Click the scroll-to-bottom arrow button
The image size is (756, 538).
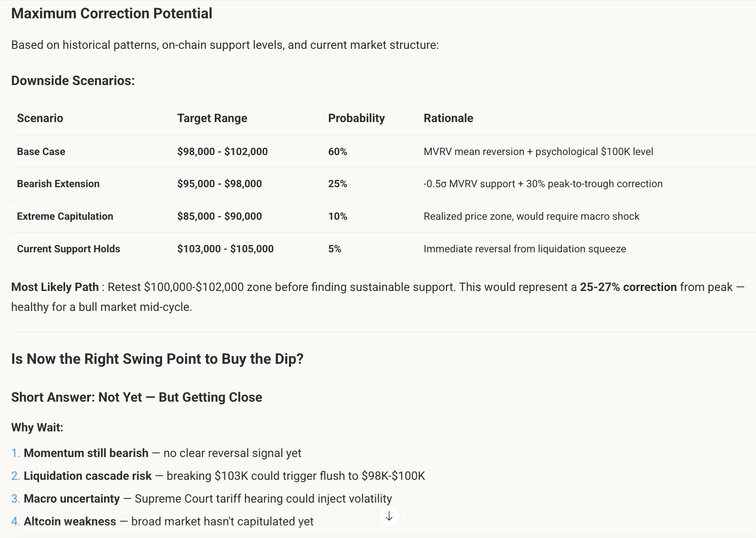point(389,516)
